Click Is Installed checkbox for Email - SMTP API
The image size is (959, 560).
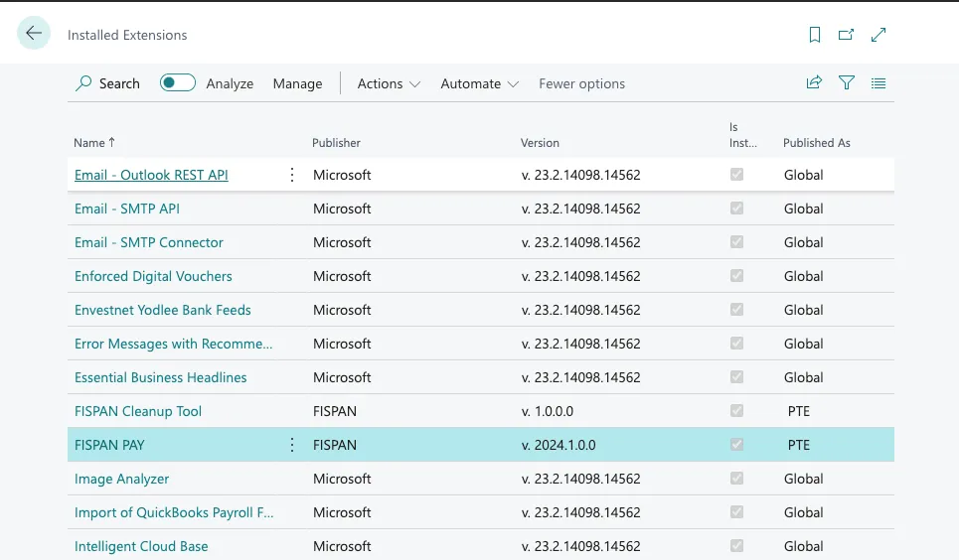(x=736, y=208)
